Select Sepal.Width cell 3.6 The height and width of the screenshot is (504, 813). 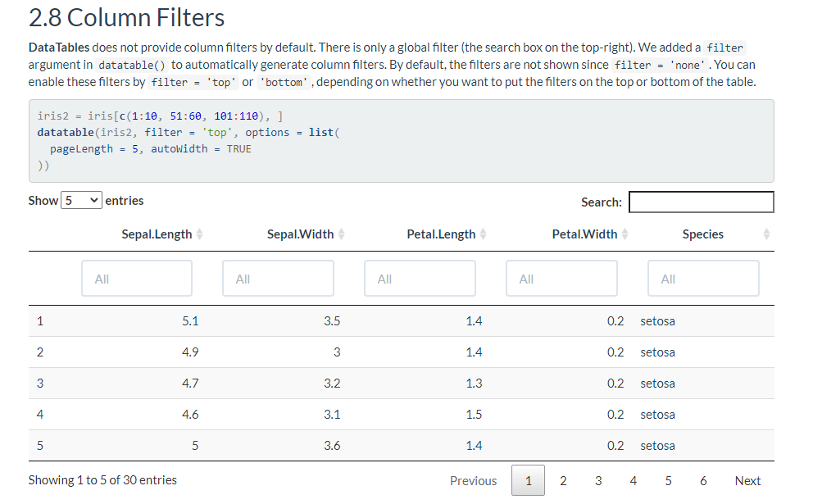pyautogui.click(x=332, y=446)
